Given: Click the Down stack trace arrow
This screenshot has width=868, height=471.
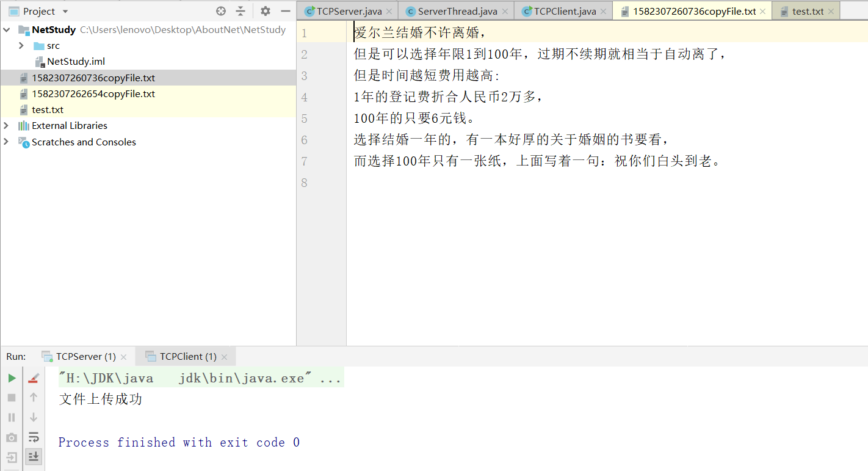Looking at the screenshot, I should coord(34,417).
